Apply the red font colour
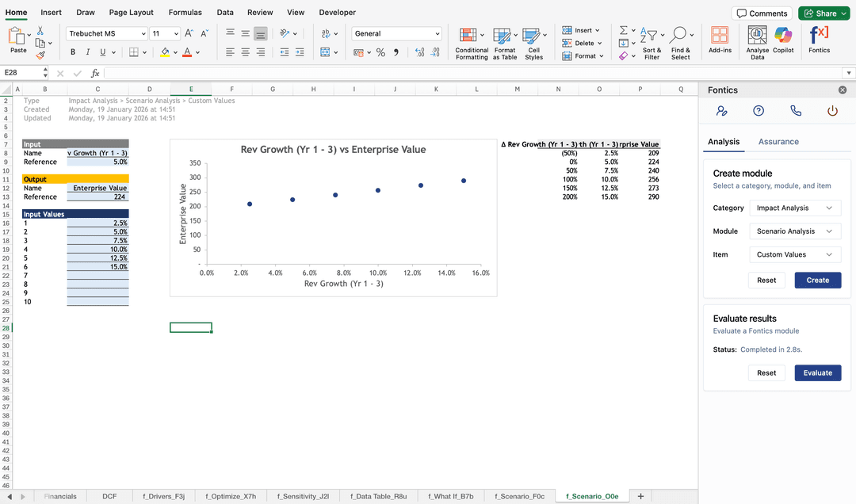Viewport: 856px width, 504px height. tap(187, 52)
